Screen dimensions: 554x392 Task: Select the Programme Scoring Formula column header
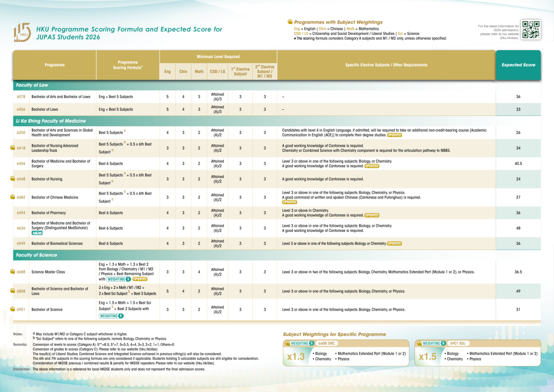(x=128, y=65)
